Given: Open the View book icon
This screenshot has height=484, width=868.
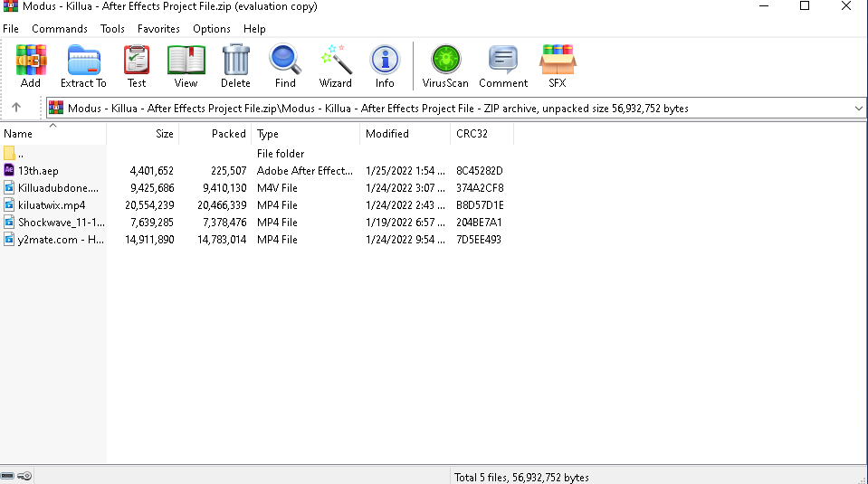Looking at the screenshot, I should 186,60.
